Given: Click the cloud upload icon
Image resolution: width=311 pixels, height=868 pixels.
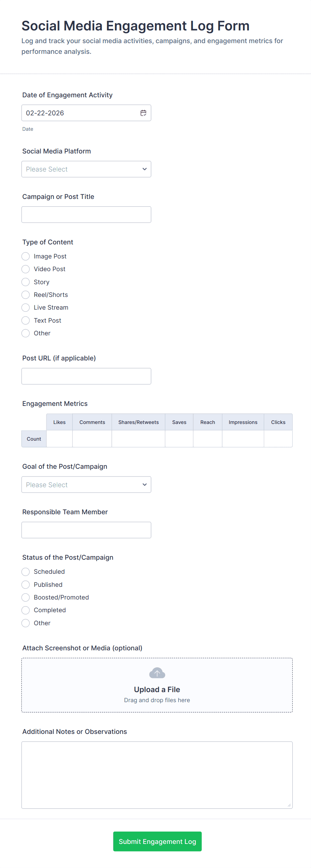Looking at the screenshot, I should click(157, 672).
